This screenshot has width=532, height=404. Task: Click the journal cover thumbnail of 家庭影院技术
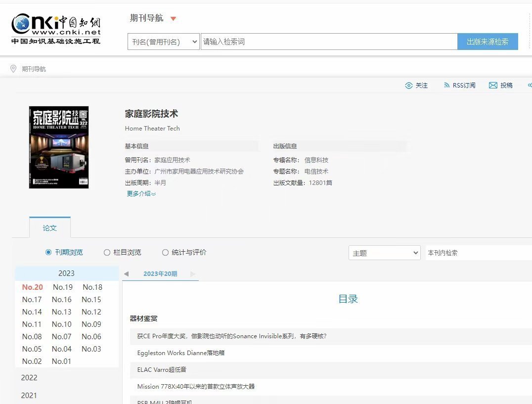(x=58, y=146)
